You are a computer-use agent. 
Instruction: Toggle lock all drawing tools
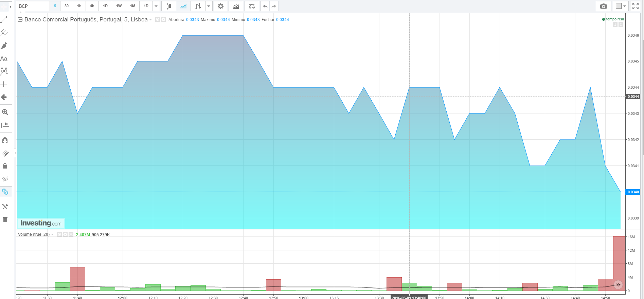[x=5, y=166]
